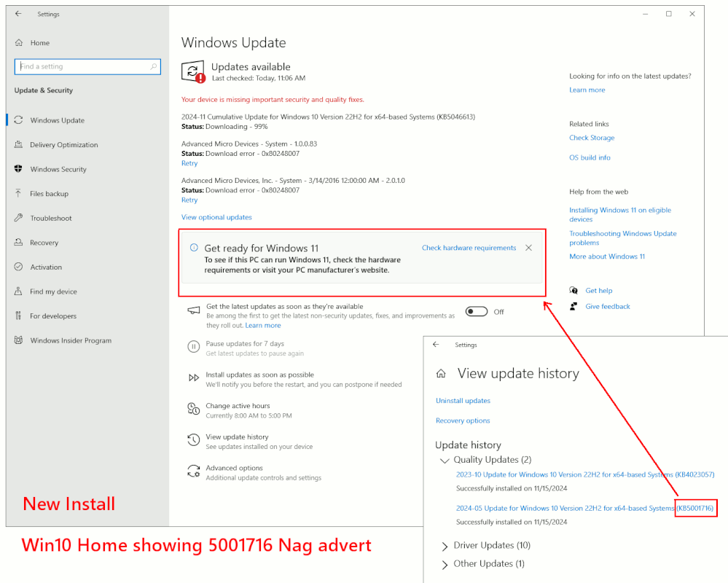Open View optional updates link
The height and width of the screenshot is (583, 728).
[x=216, y=217]
